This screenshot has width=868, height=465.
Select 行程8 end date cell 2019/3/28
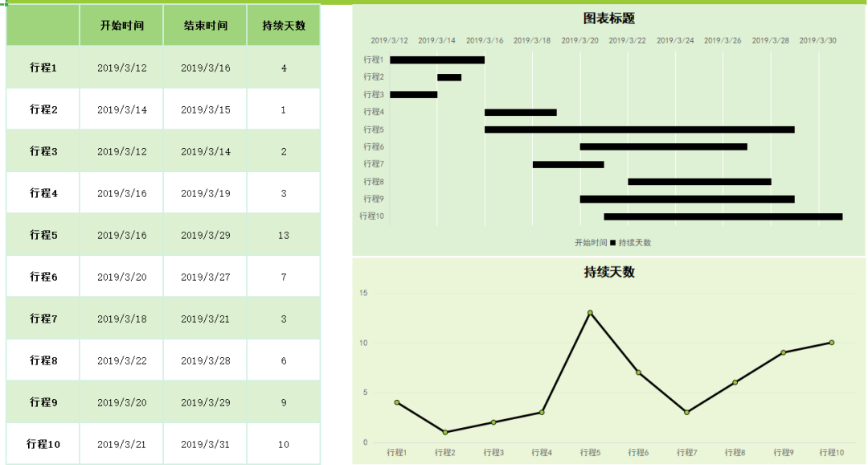[x=206, y=360]
